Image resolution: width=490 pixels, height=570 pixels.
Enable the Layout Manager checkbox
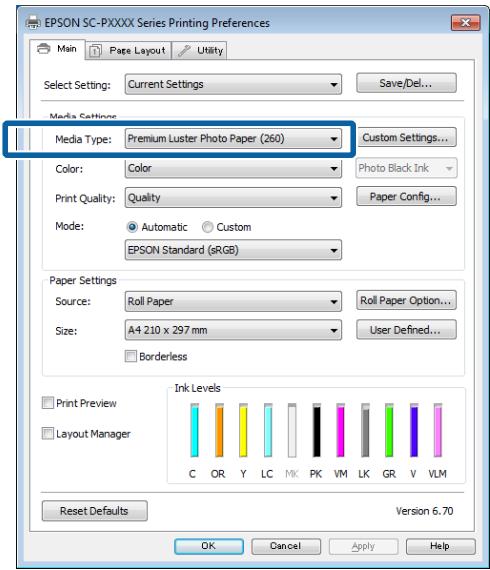point(48,433)
